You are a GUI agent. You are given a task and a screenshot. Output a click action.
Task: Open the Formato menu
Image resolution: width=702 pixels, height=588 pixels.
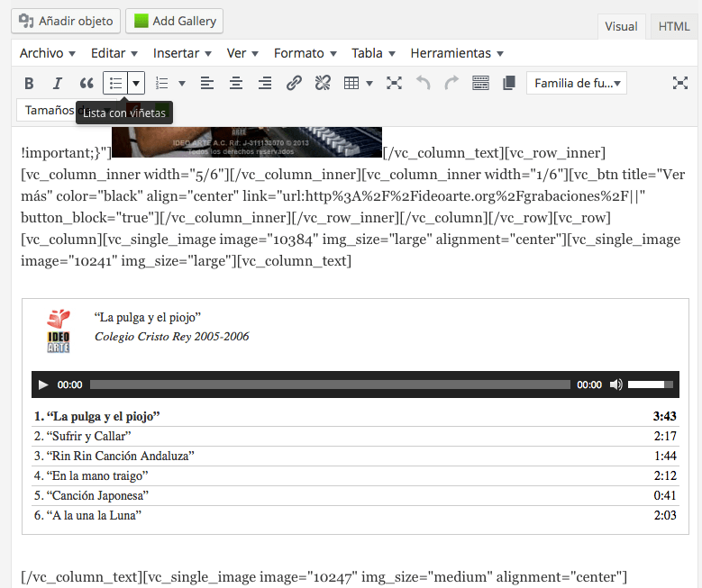305,53
